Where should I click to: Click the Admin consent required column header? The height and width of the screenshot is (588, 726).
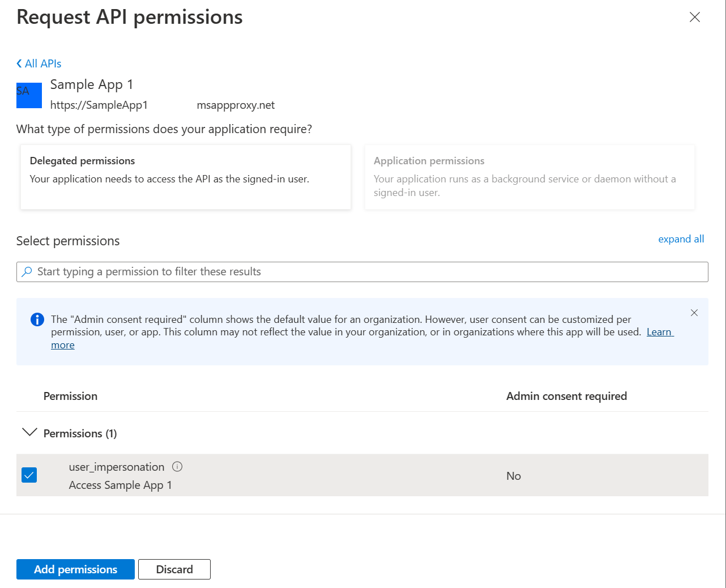pos(566,396)
